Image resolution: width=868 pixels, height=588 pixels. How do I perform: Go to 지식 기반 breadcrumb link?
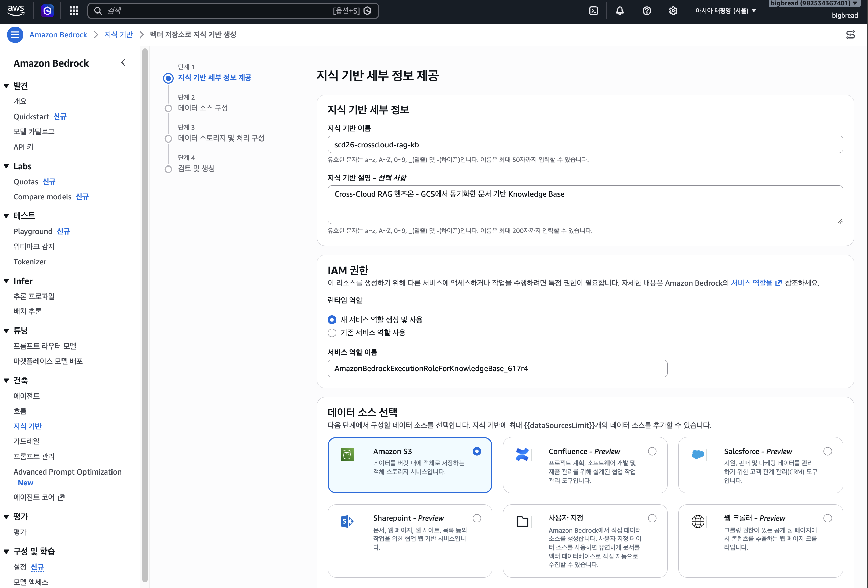118,35
